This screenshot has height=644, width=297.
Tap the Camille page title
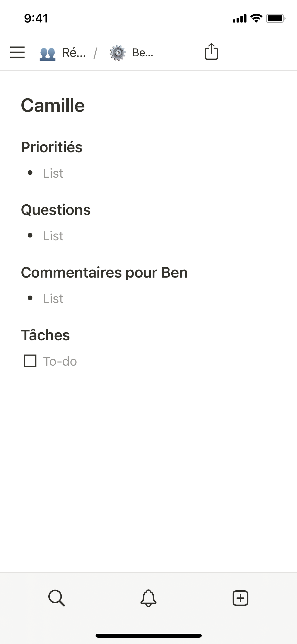click(x=53, y=105)
